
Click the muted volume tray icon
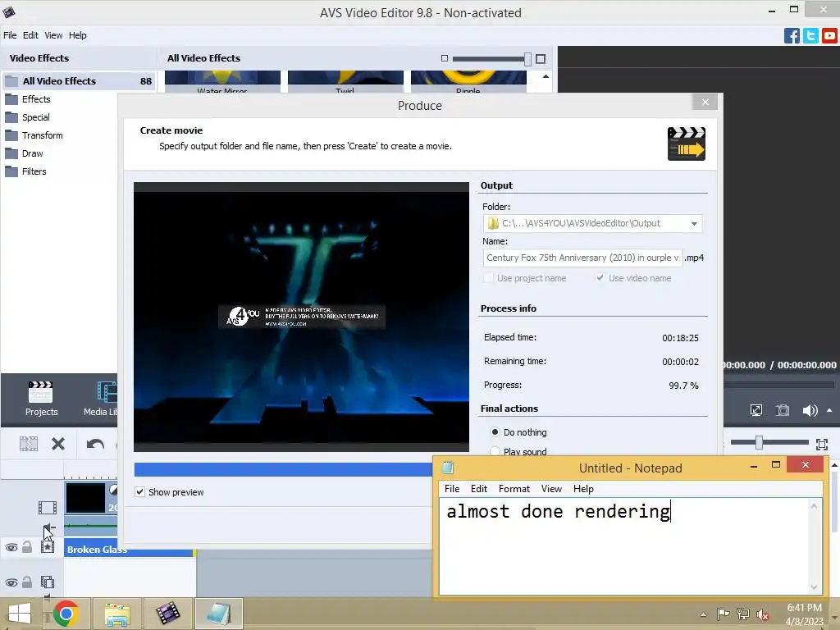tap(762, 614)
